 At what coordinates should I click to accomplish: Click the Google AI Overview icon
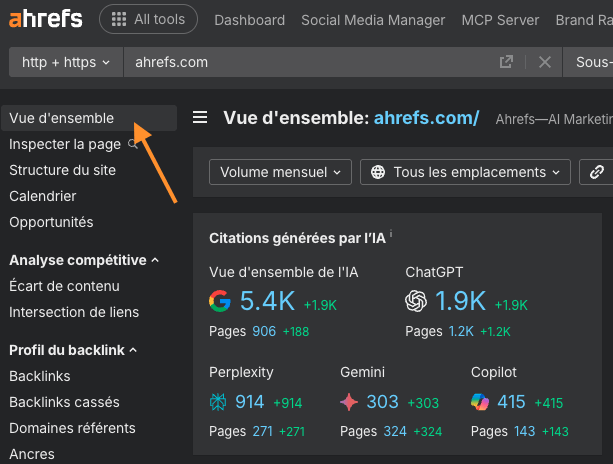tap(220, 301)
